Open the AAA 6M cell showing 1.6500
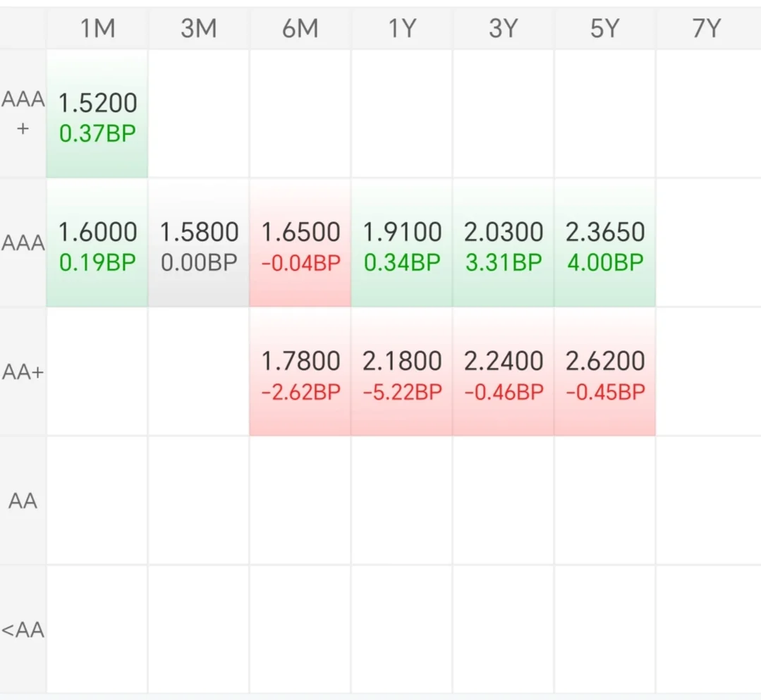The image size is (761, 700). tap(300, 244)
